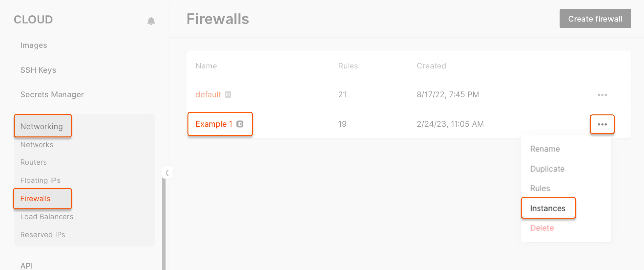This screenshot has height=270, width=644.
Task: Click the Create firewall button
Action: click(595, 19)
